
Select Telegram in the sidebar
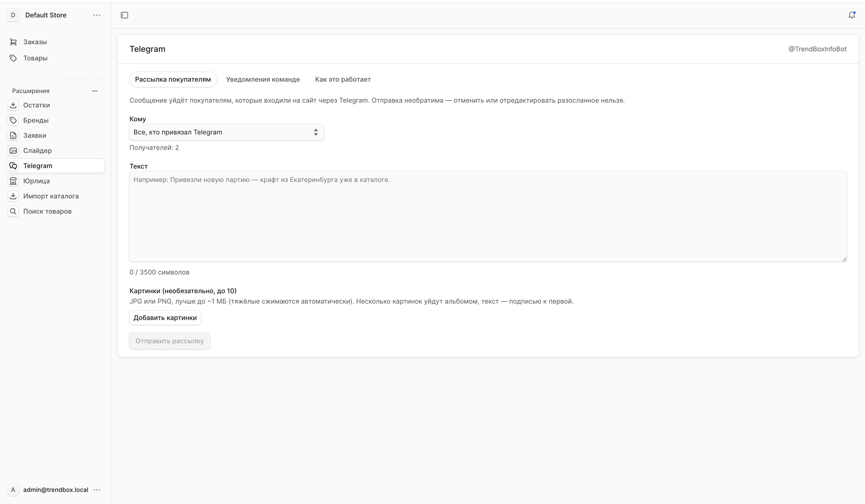pos(55,166)
